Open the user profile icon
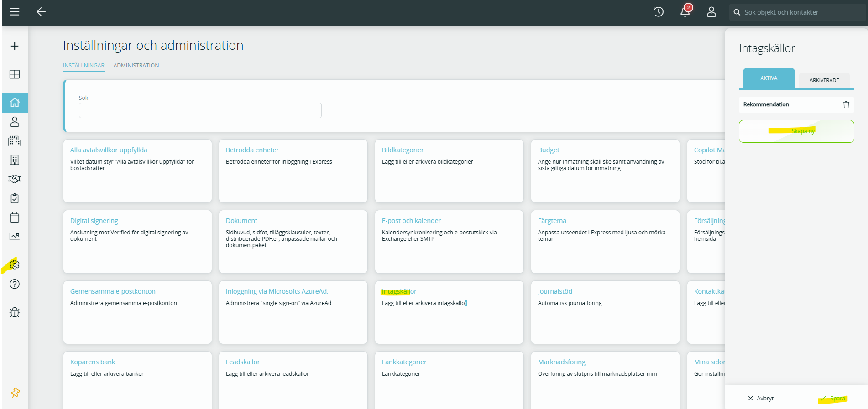The width and height of the screenshot is (868, 409). tap(711, 12)
